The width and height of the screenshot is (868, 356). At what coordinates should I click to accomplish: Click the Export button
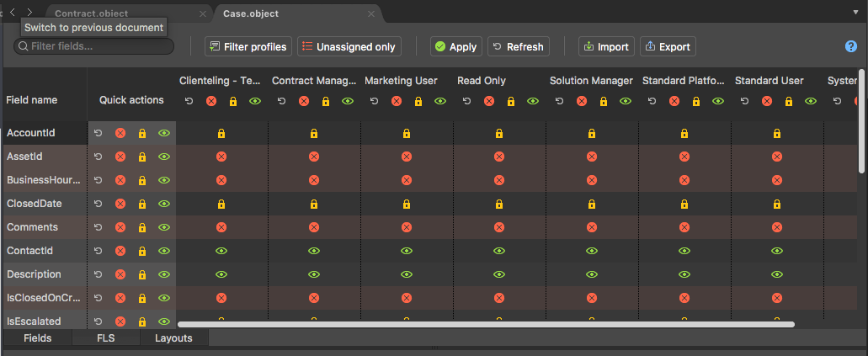coord(668,46)
